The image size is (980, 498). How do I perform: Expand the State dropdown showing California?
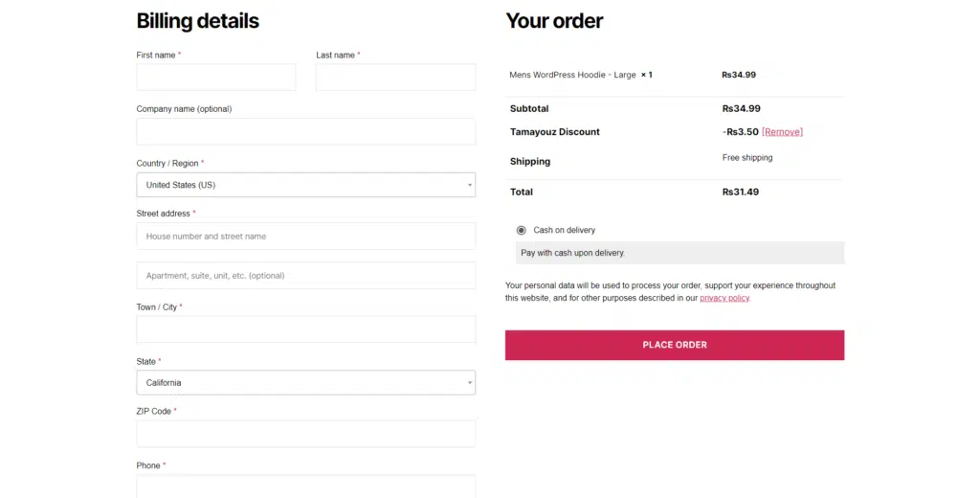305,383
